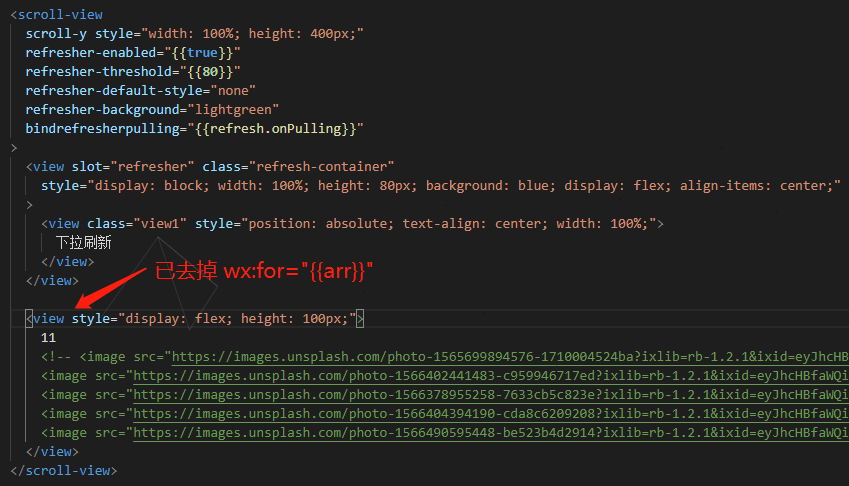Viewport: 849px width, 486px height.
Task: Open image URL photo-1566490595448
Action: 491,432
